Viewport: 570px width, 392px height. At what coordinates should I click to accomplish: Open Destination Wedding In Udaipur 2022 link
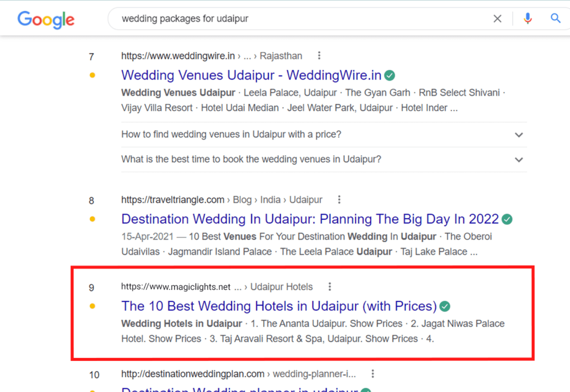coord(310,219)
